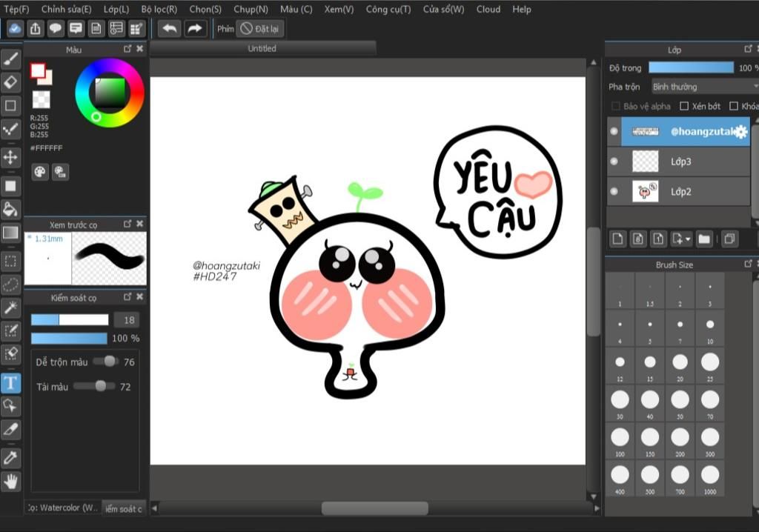This screenshot has height=532, width=759.
Task: Open the color palette icon under hex code
Action: pos(40,172)
